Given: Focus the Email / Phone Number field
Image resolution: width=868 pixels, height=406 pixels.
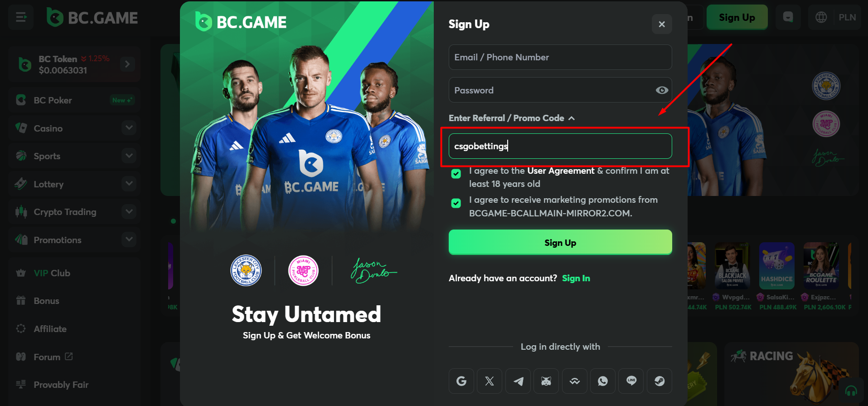Looking at the screenshot, I should pos(560,57).
